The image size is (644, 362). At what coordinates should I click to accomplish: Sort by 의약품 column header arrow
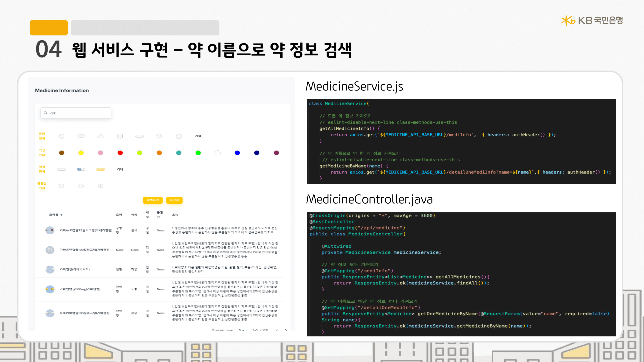62,215
